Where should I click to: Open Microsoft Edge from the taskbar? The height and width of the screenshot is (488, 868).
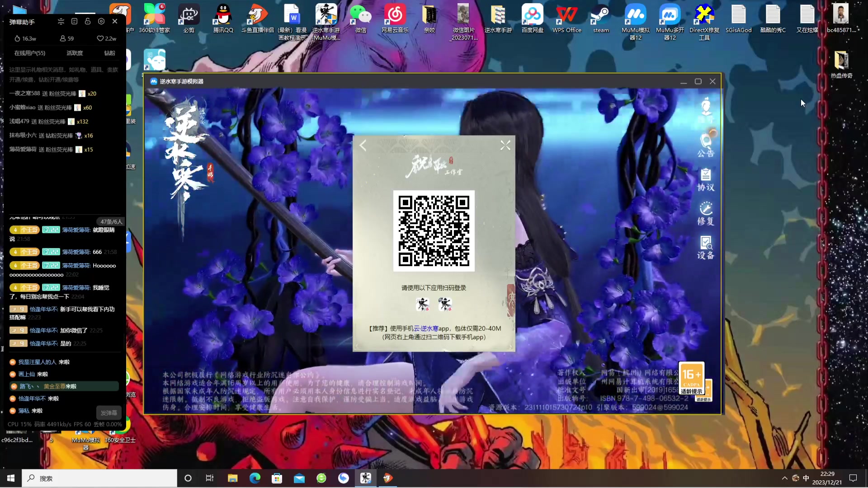(255, 478)
